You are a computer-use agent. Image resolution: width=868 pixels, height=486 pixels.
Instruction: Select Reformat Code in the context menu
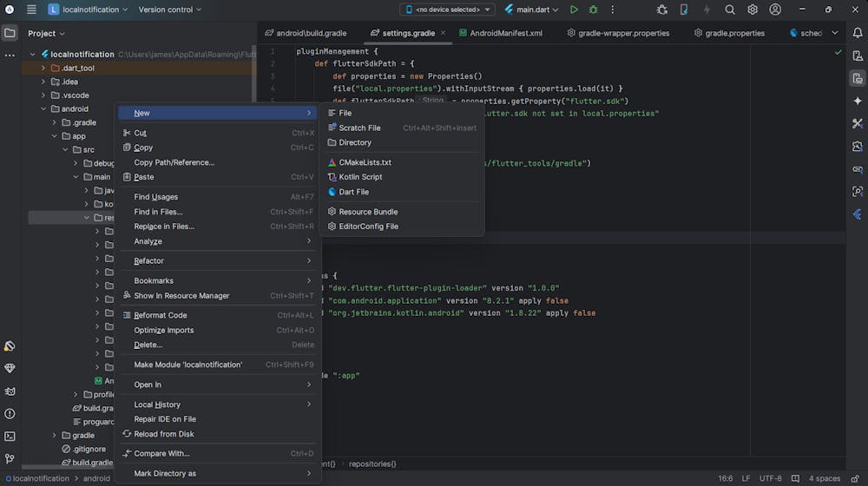tap(161, 316)
